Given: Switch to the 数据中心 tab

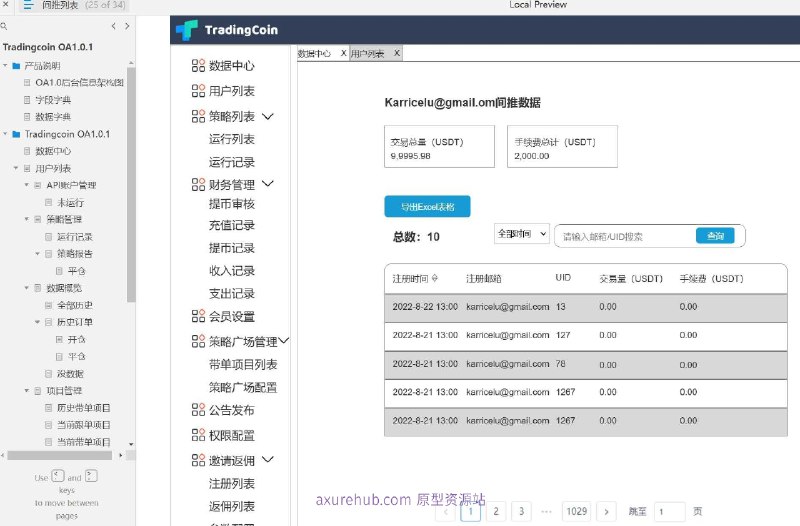Looking at the screenshot, I should (x=314, y=54).
